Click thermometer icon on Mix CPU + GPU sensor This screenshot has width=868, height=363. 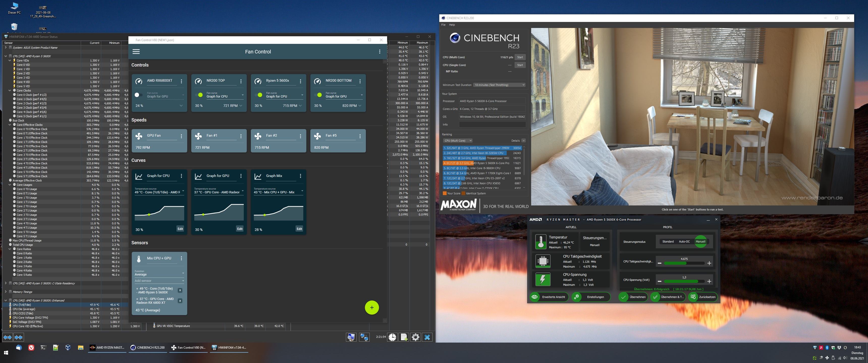click(139, 259)
